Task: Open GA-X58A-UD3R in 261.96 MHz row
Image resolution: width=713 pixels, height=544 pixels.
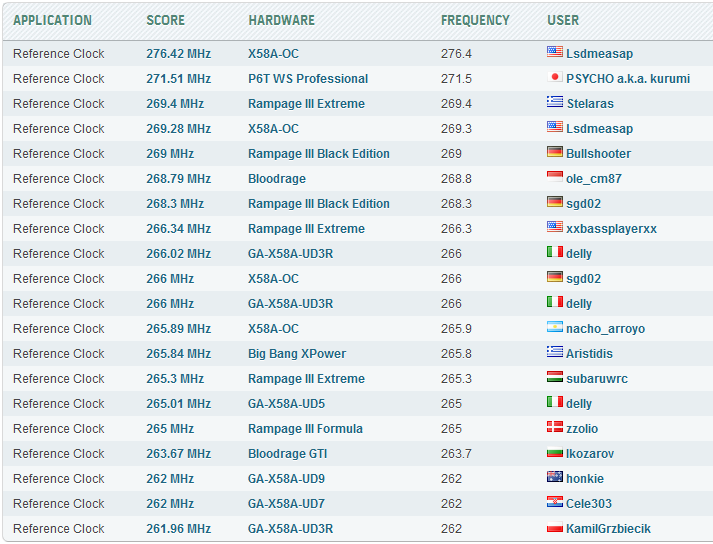Action: (291, 529)
